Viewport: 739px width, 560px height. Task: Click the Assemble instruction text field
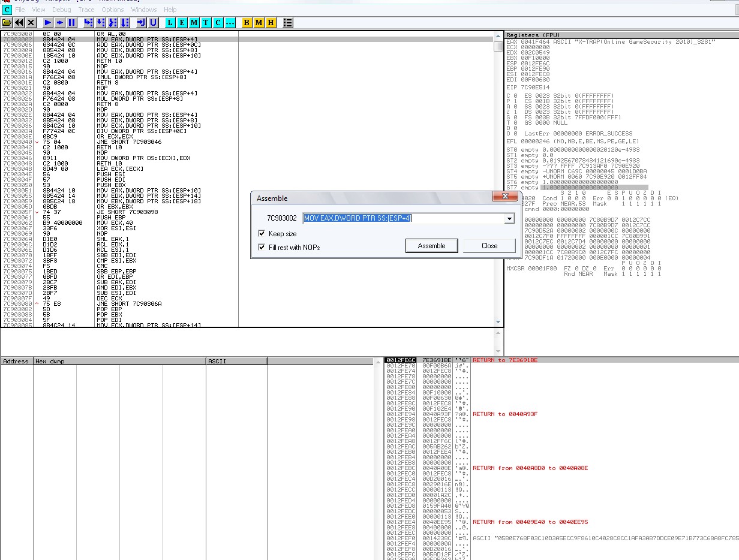pos(405,219)
